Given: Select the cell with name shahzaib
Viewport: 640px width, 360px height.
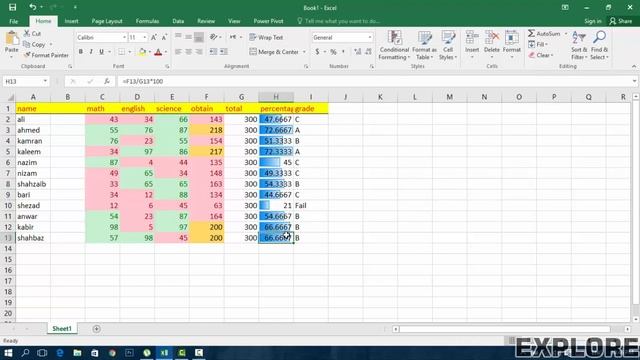Looking at the screenshot, I should click(33, 184).
